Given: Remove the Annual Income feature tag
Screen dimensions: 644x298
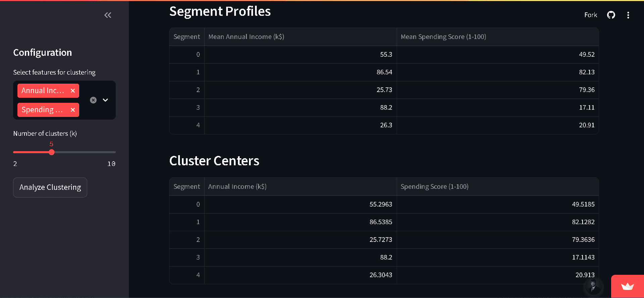Looking at the screenshot, I should (x=73, y=91).
